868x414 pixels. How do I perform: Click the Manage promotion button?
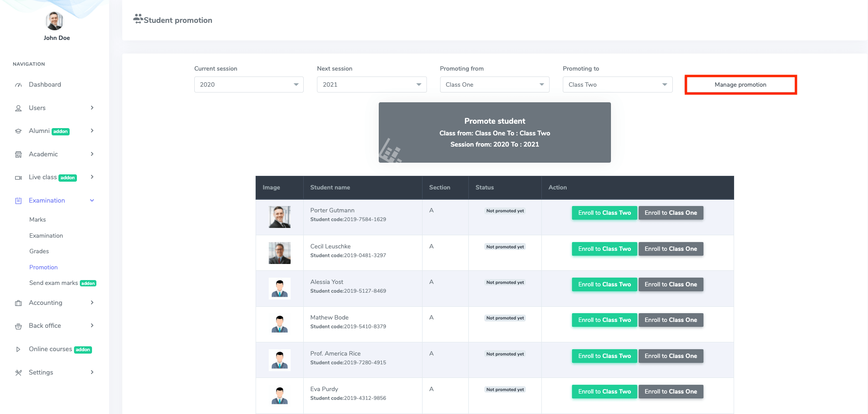740,85
